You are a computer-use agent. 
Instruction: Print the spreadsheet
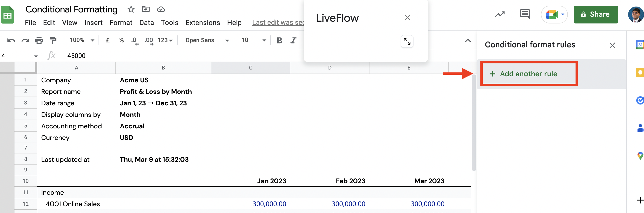[39, 40]
